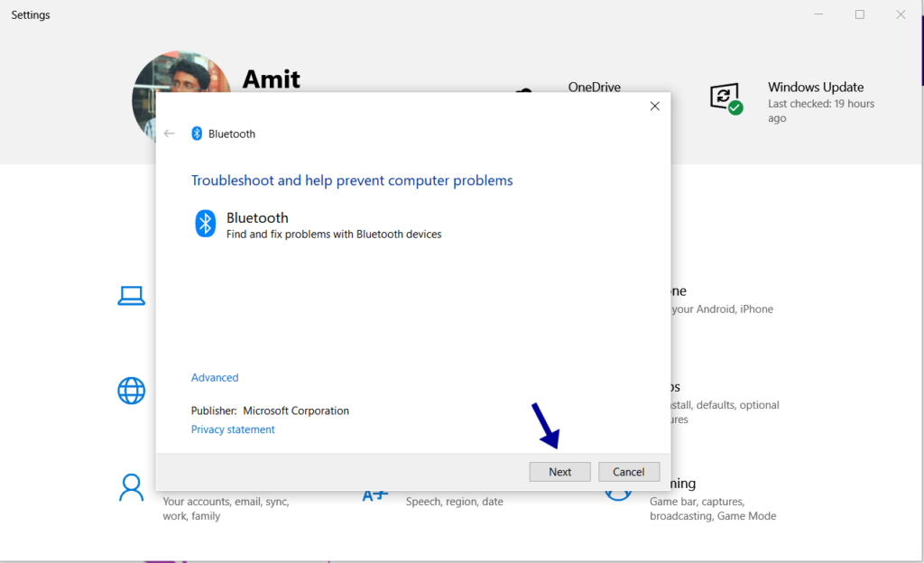View the Privacy statement

point(232,429)
